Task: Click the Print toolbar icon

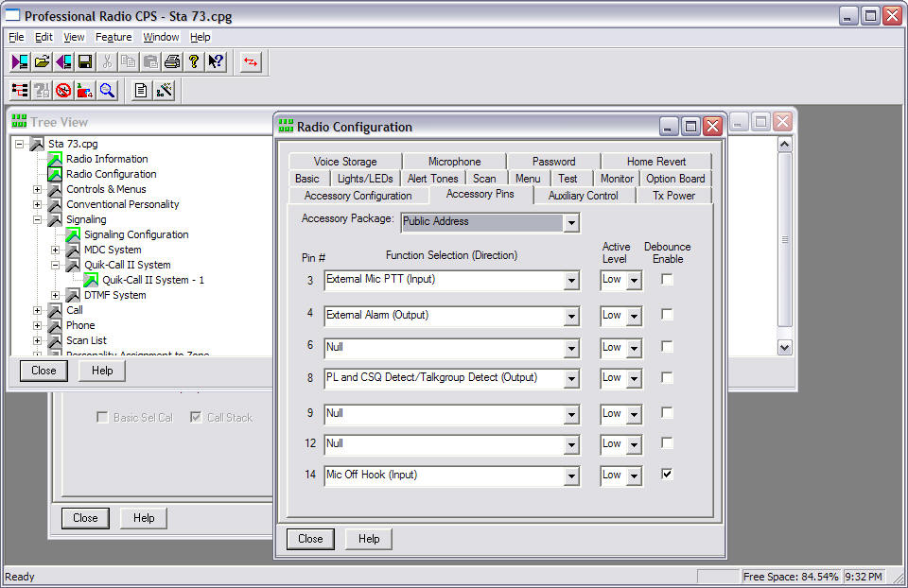Action: 171,61
